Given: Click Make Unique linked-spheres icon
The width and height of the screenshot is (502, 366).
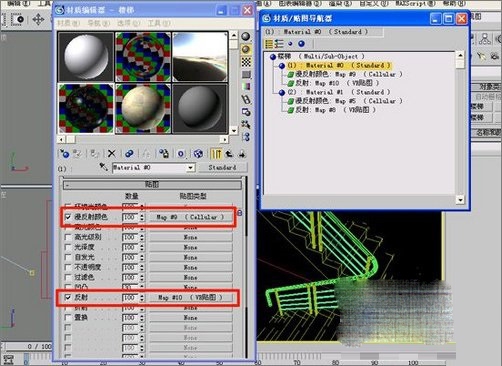Looking at the screenshot, I should 129,154.
